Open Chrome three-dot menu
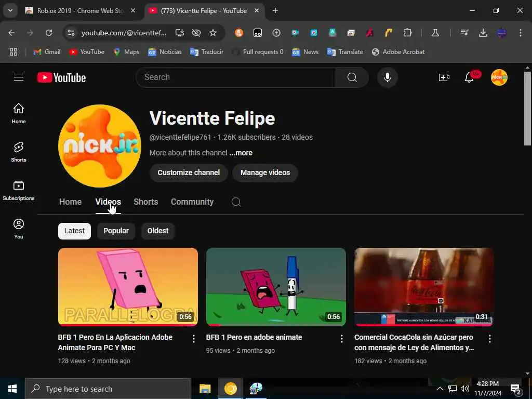Image resolution: width=532 pixels, height=399 pixels. coord(520,33)
